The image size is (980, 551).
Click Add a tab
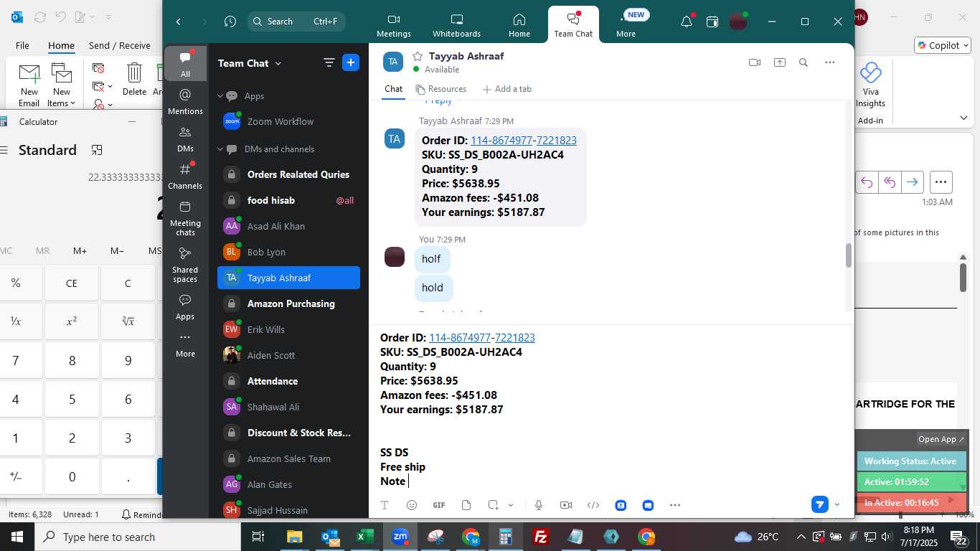coord(507,89)
